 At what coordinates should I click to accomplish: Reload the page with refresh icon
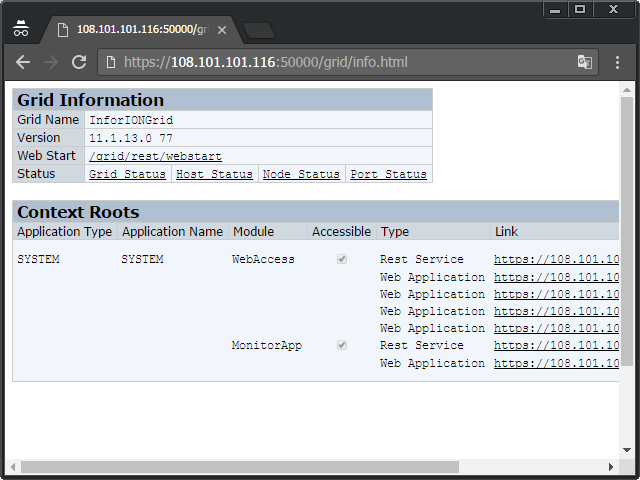click(x=78, y=62)
